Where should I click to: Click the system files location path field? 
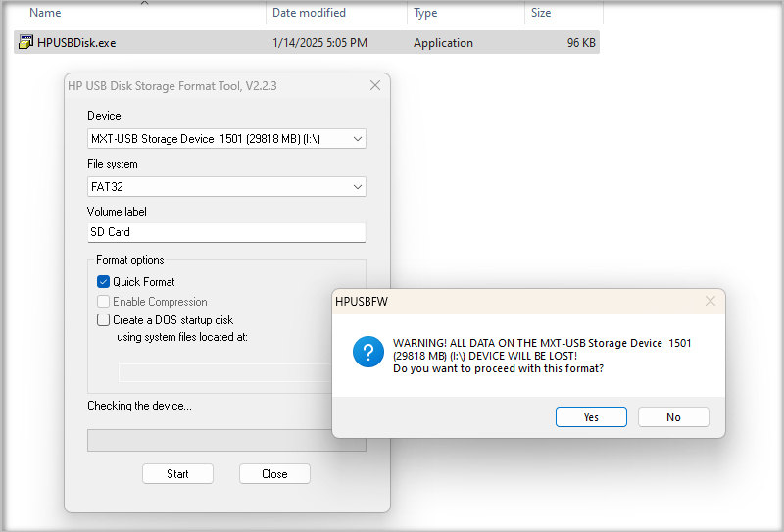click(225, 372)
